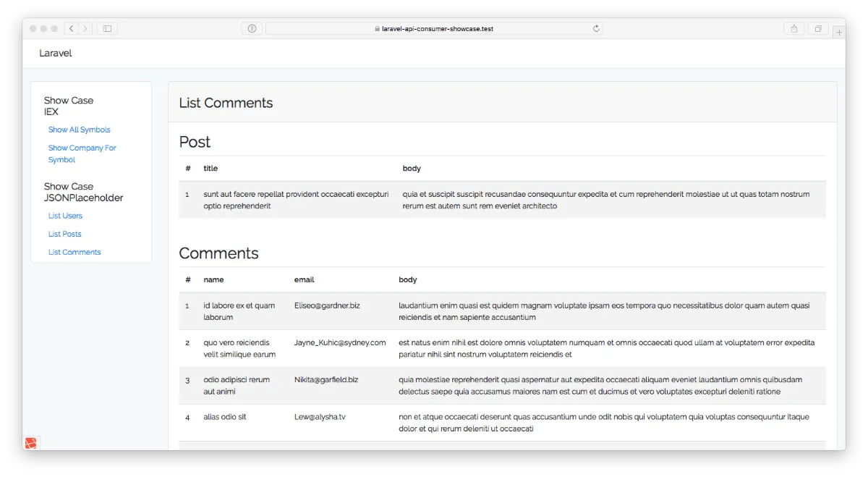Viewport: 868px width, 477px height.
Task: Open Reader view icon beside the address bar
Action: 251,28
